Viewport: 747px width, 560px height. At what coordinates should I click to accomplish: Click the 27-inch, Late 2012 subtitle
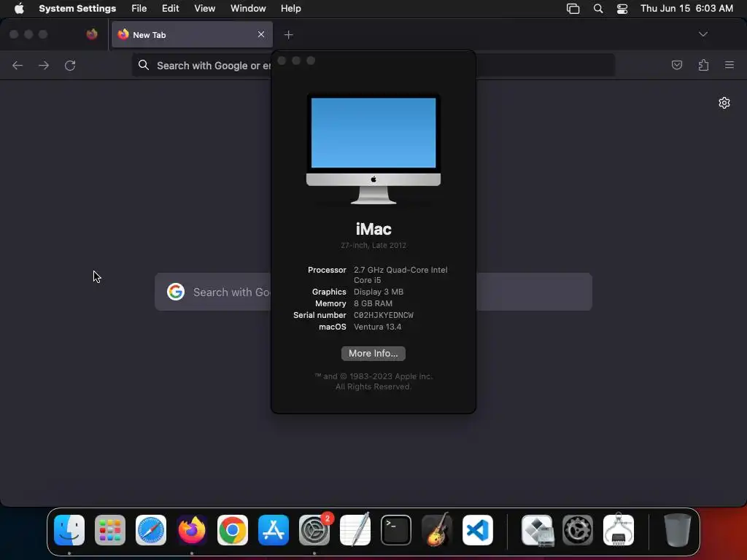click(373, 245)
